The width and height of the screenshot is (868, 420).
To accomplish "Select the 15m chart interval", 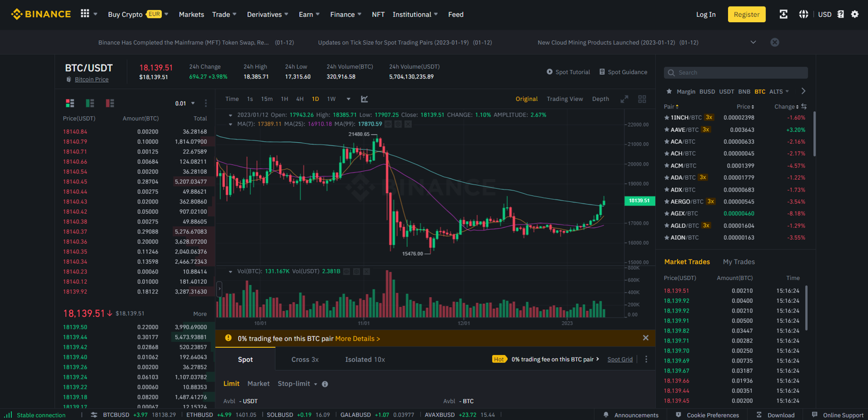I will (267, 99).
